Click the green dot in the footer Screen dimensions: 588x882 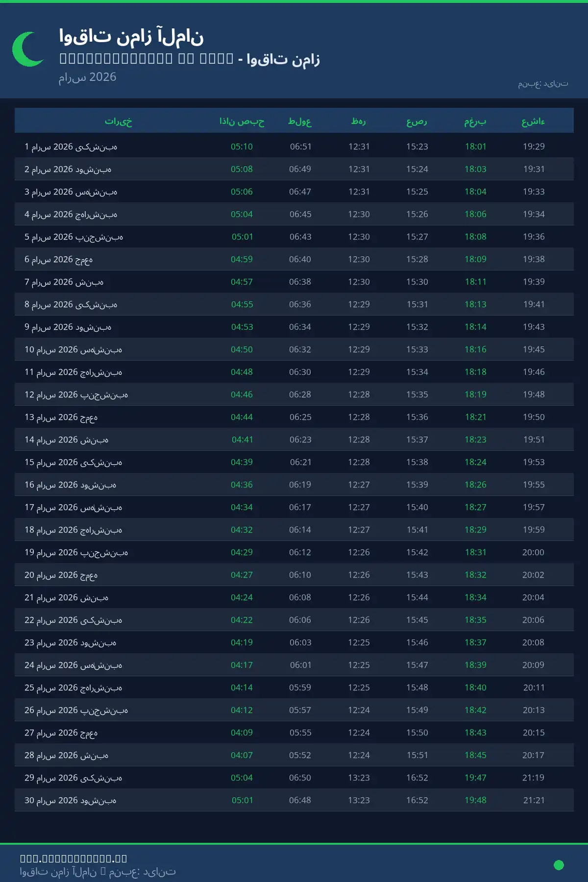558,865
